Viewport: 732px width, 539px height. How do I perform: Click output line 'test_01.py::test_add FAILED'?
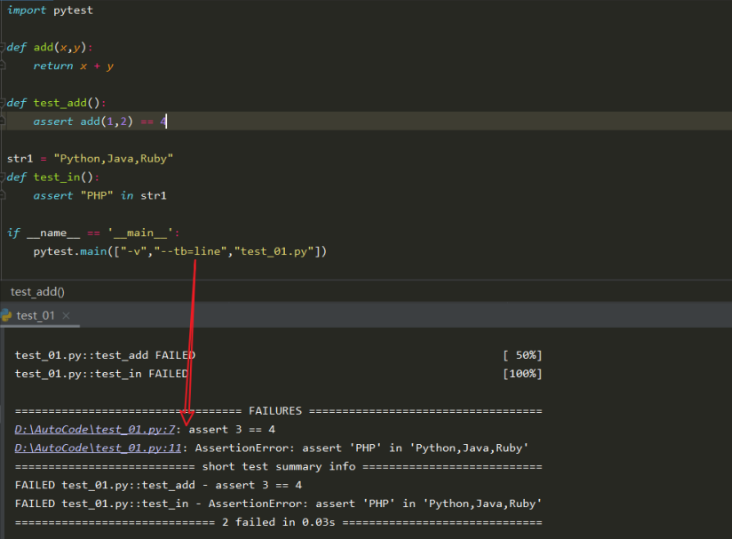pyautogui.click(x=105, y=355)
